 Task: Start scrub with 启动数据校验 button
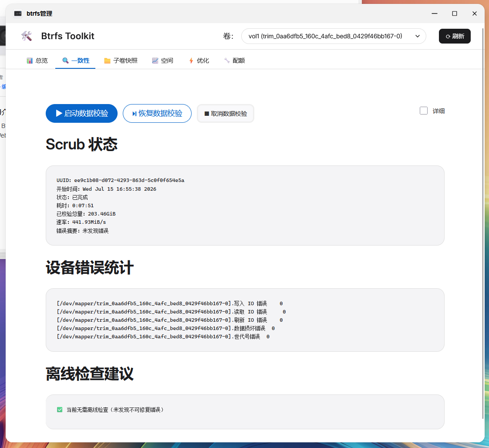(x=82, y=114)
